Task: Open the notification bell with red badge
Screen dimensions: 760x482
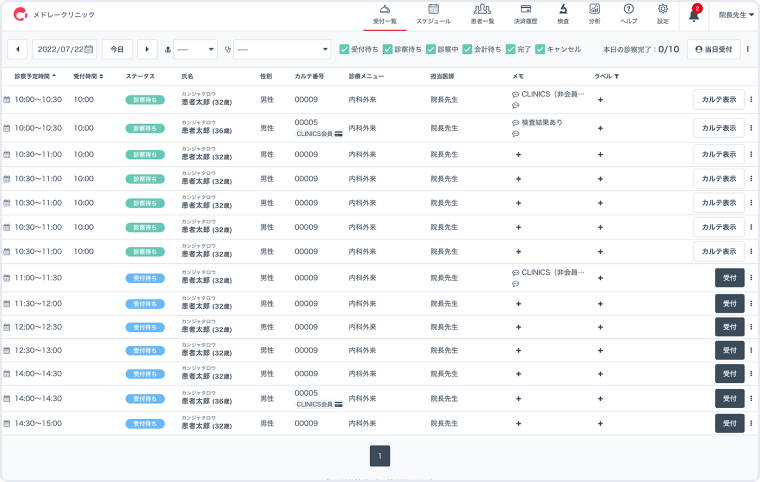Action: (x=694, y=15)
